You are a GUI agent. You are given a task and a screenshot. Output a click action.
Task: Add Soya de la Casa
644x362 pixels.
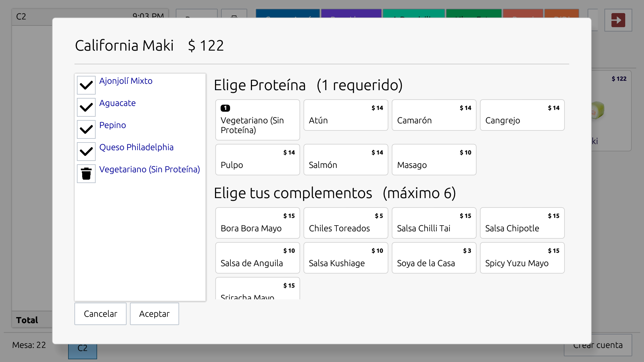(434, 258)
